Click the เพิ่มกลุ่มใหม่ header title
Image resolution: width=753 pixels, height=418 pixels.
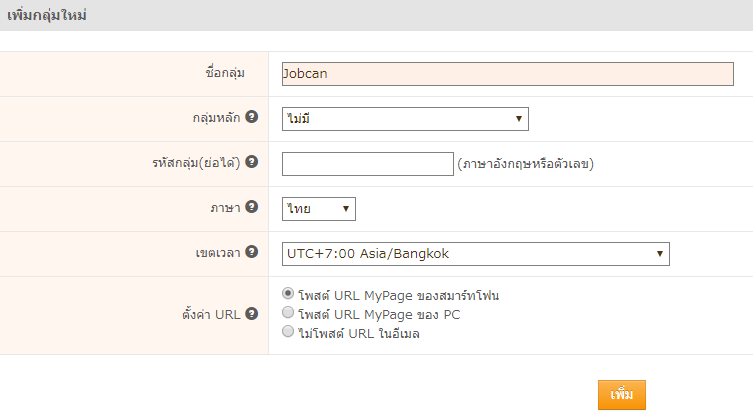point(44,15)
